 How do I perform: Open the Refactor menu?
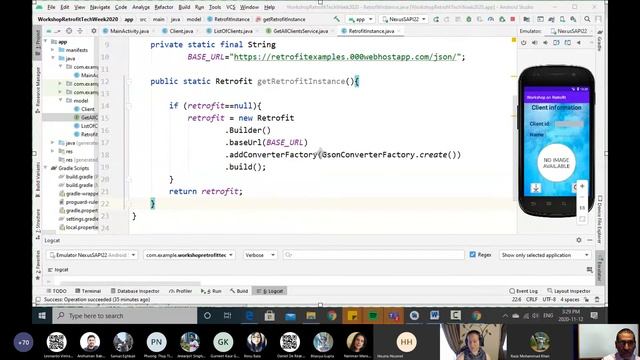164,7
